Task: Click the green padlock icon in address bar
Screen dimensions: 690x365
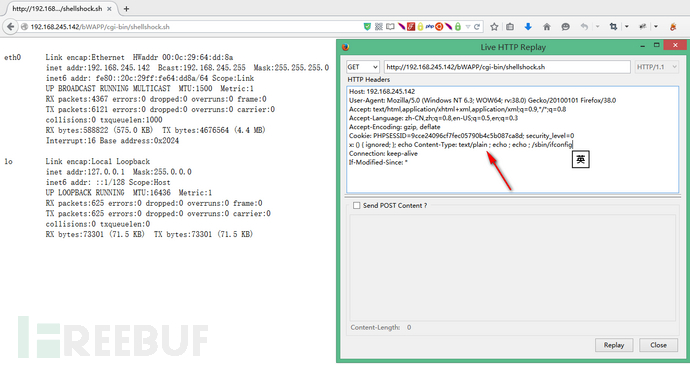Action: 458,27
